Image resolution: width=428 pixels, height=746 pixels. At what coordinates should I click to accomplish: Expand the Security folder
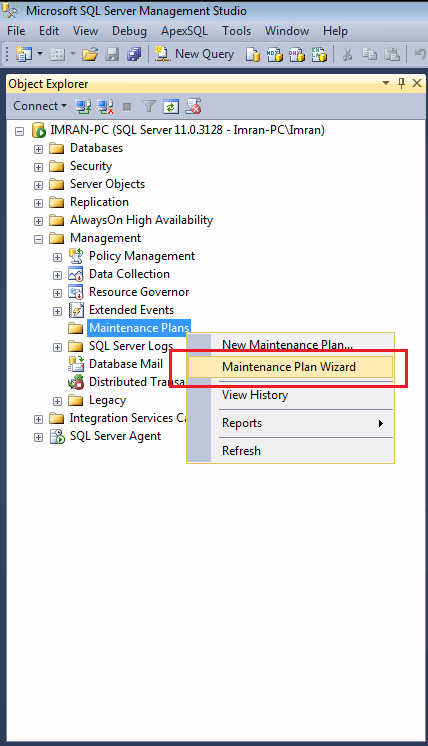click(x=39, y=167)
